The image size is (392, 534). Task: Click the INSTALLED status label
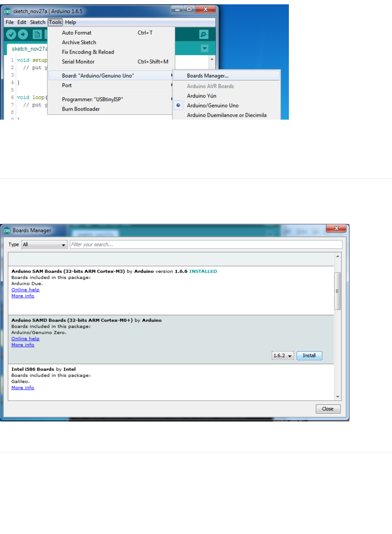click(x=203, y=272)
